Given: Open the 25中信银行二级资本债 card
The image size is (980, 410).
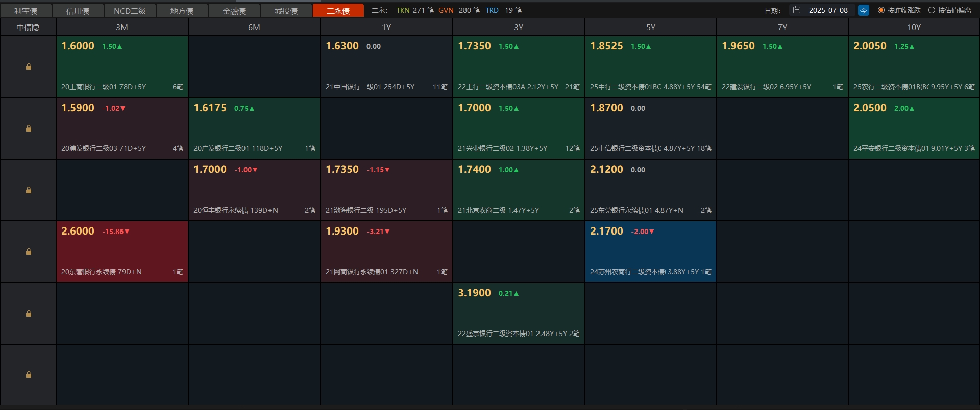Looking at the screenshot, I should (x=651, y=129).
